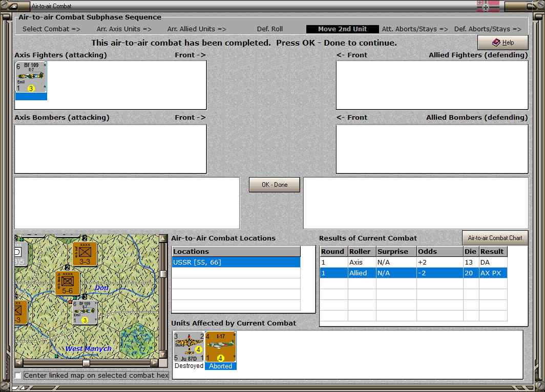The height and width of the screenshot is (392, 545).
Task: Click the Result column header
Action: pos(493,251)
